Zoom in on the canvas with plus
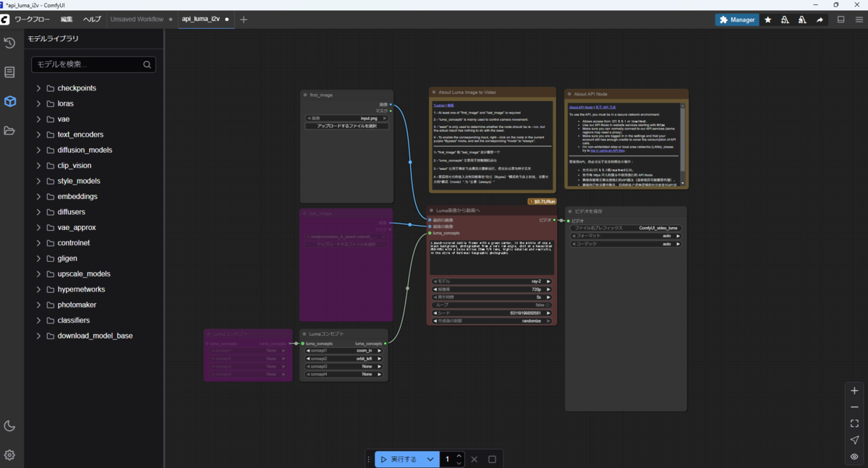 coord(854,391)
